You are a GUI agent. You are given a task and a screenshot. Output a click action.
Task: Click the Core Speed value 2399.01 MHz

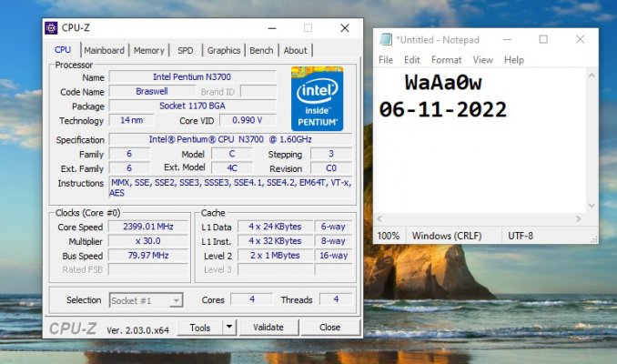pos(148,227)
